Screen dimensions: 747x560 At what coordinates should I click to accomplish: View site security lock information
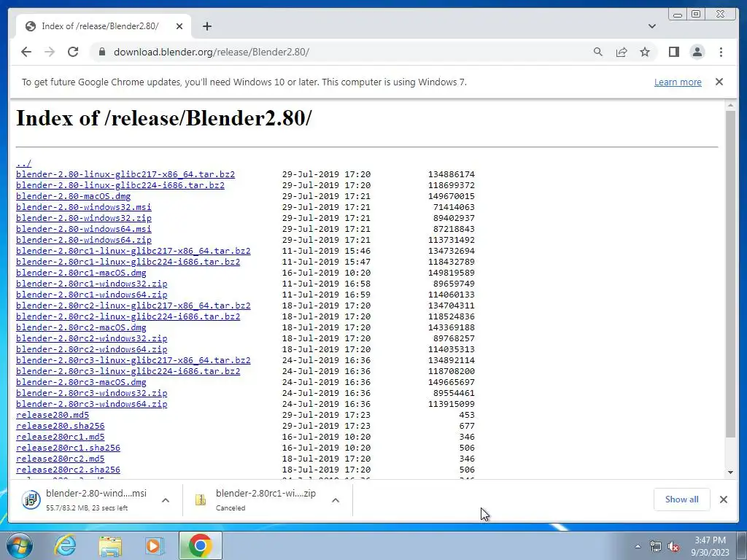click(101, 52)
